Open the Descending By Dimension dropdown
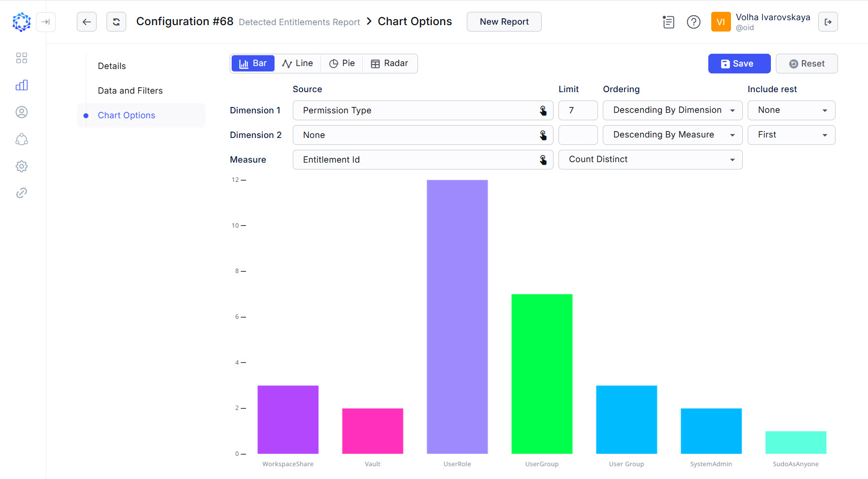868x479 pixels. [x=672, y=110]
